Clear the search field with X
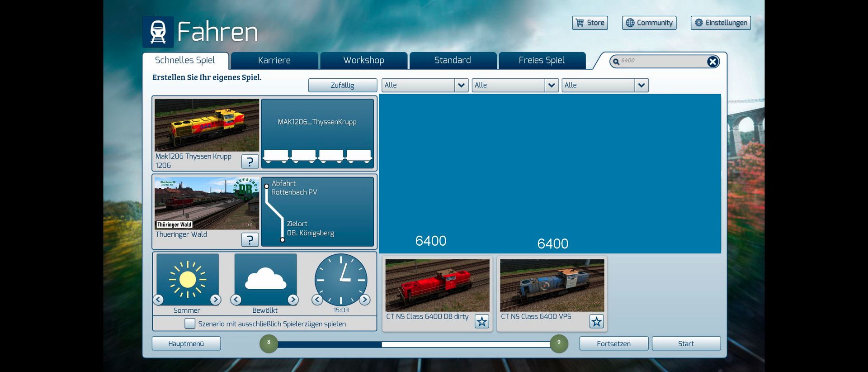Image resolution: width=868 pixels, height=372 pixels. [x=712, y=62]
